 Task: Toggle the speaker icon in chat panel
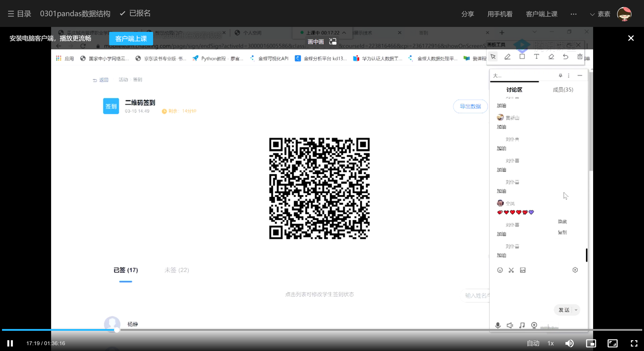pyautogui.click(x=510, y=325)
